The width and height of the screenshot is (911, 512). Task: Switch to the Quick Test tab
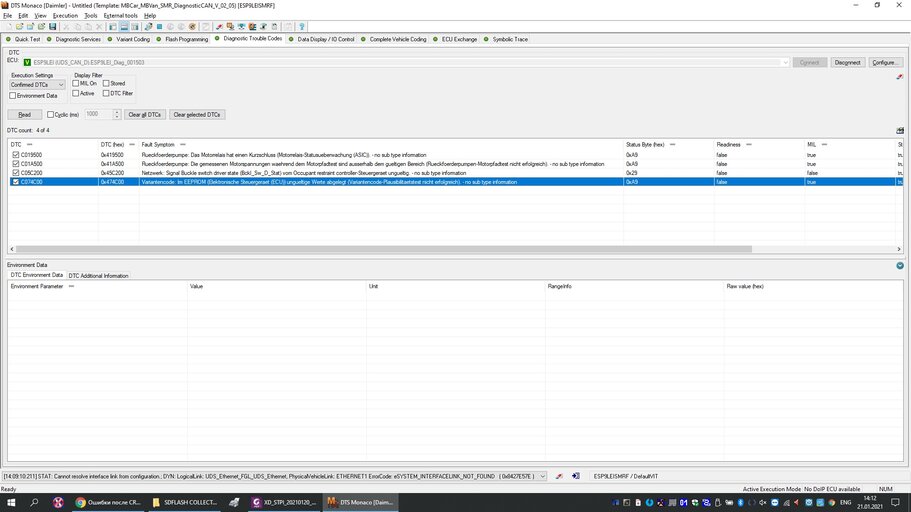pyautogui.click(x=23, y=40)
